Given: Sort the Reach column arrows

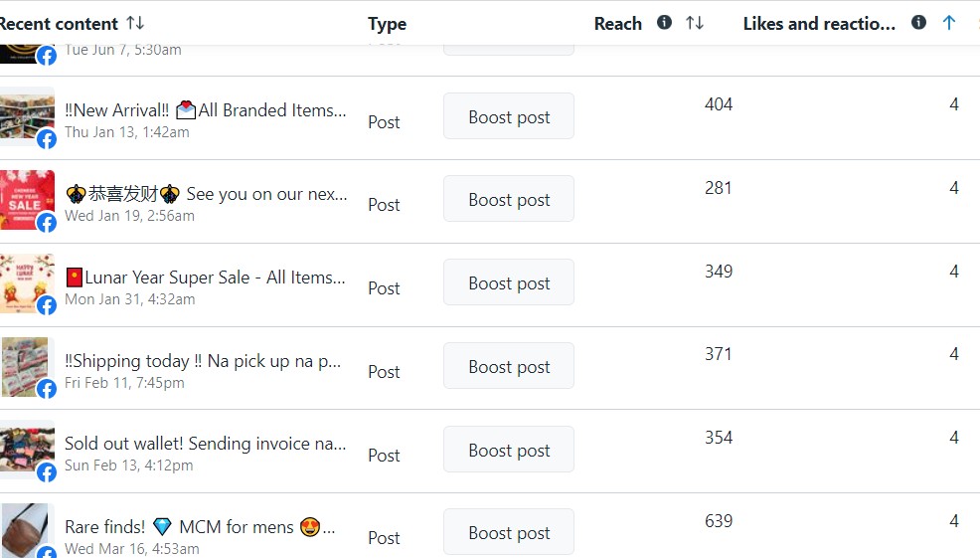Looking at the screenshot, I should coord(695,23).
